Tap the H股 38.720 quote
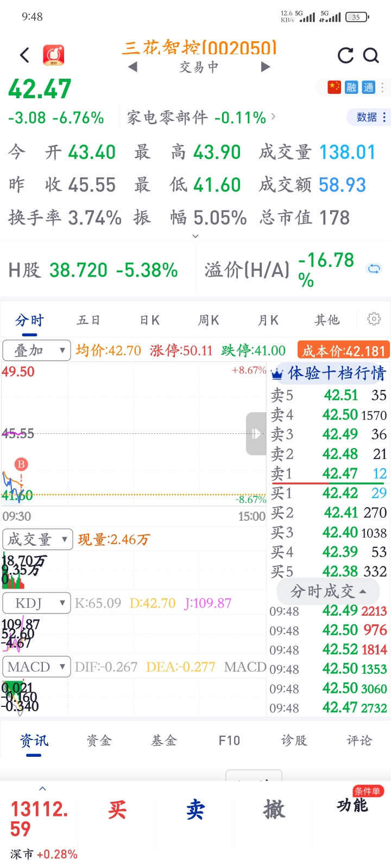 coord(93,270)
